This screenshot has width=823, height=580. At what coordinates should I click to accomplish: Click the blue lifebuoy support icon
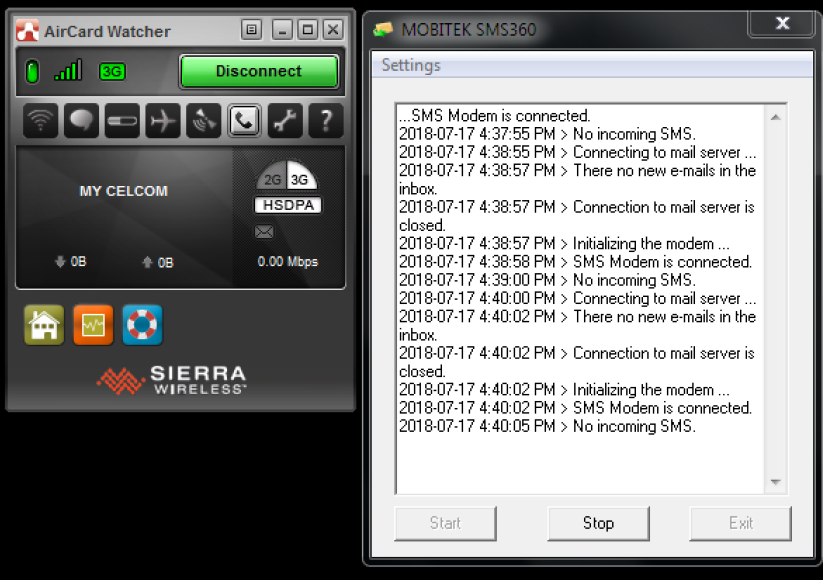[142, 326]
